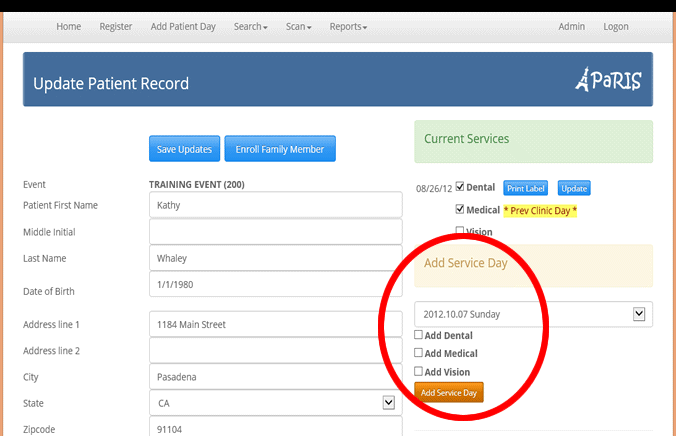Screen dimensions: 676x436
Task: Click the Patient First Name field
Action: pyautogui.click(x=275, y=205)
